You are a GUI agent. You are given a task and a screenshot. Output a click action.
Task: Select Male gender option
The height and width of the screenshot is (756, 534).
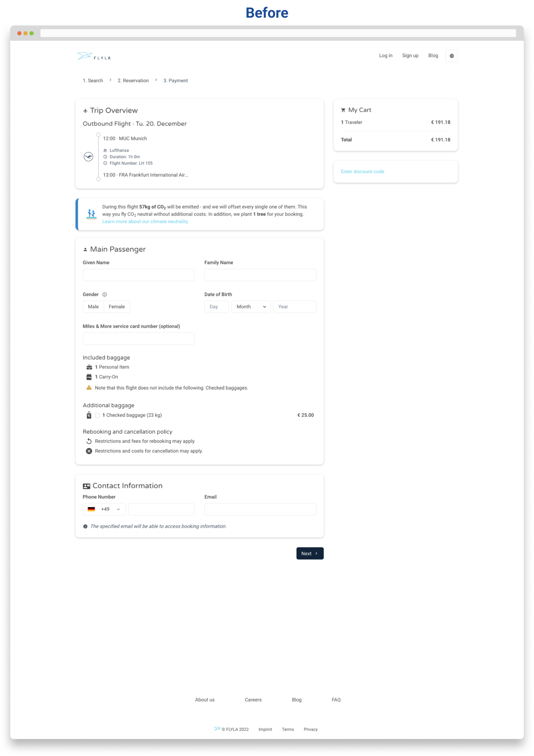pyautogui.click(x=93, y=307)
